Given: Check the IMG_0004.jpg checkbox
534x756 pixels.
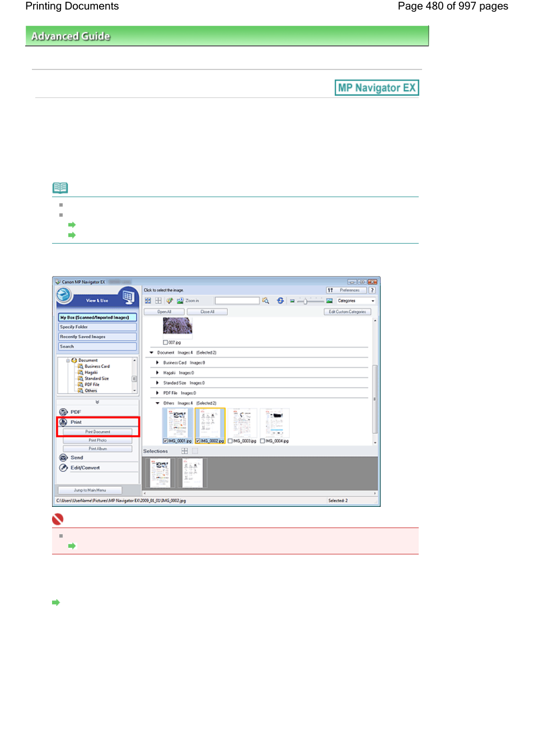Looking at the screenshot, I should (263, 441).
